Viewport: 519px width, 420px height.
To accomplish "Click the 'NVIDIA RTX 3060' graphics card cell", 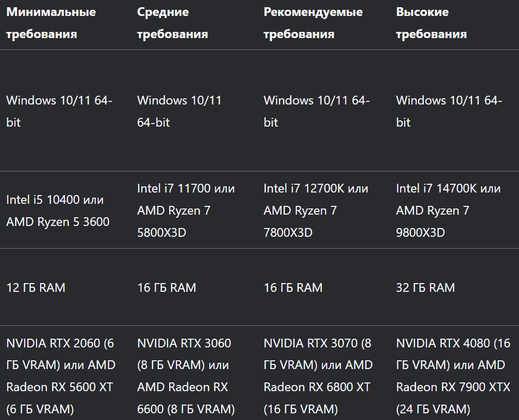I will [186, 376].
